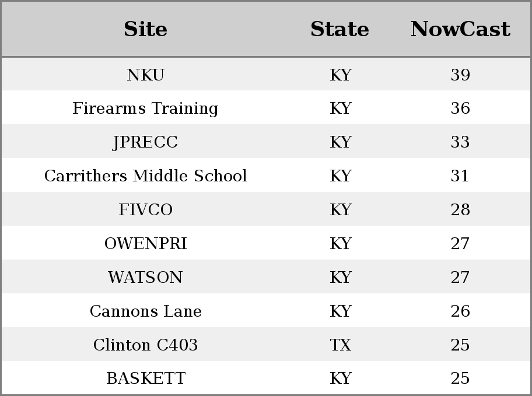Click the NowCast value 36
Image resolution: width=532 pixels, height=396 pixels.
(460, 108)
